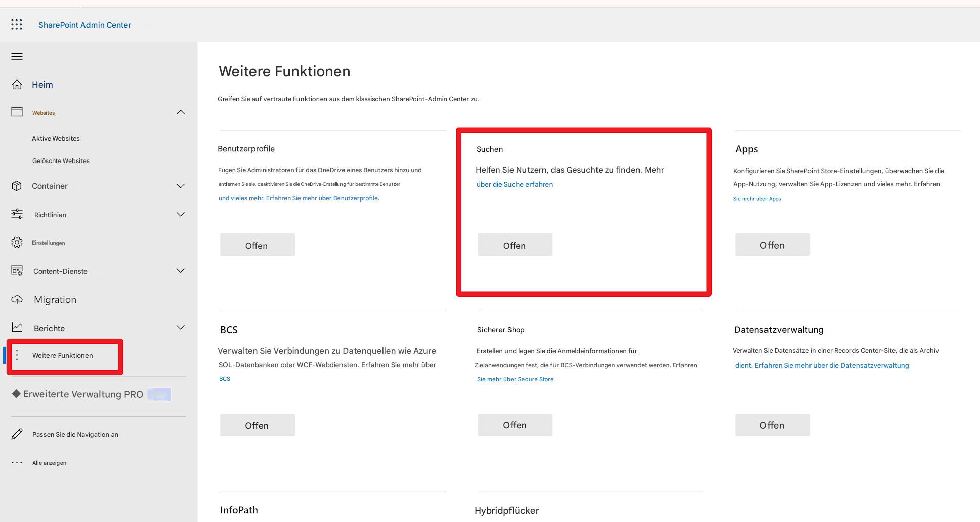Viewport: 980px width, 522px height.
Task: Click the BCS card title
Action: 229,330
